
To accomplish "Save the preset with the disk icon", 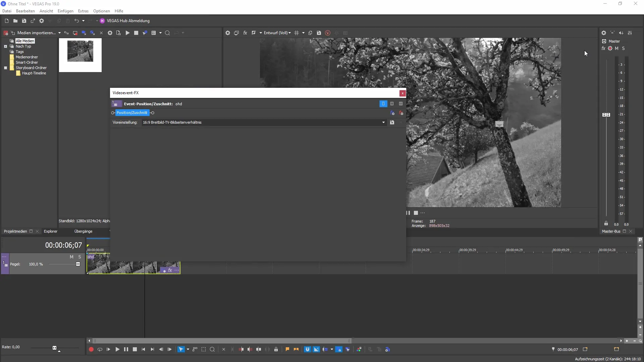I will click(392, 122).
